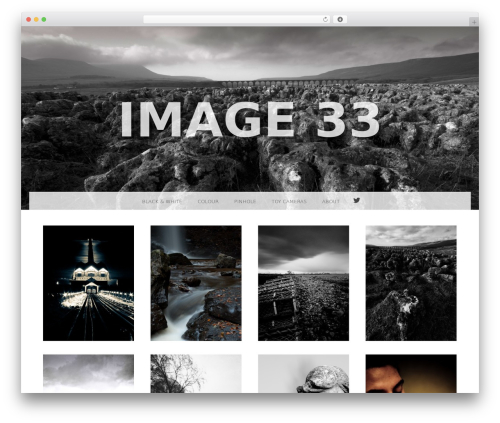Viewport: 500px width, 423px height.
Task: Click the browser address bar
Action: 236,20
